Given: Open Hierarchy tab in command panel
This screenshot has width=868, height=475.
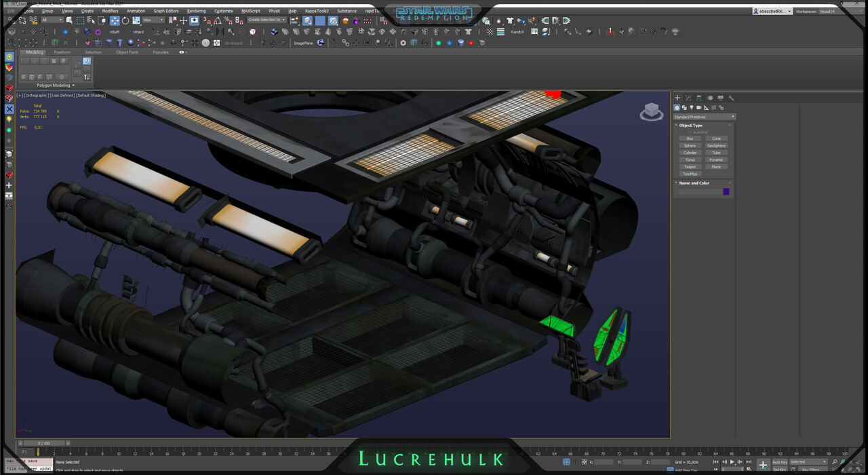Looking at the screenshot, I should coord(699,98).
